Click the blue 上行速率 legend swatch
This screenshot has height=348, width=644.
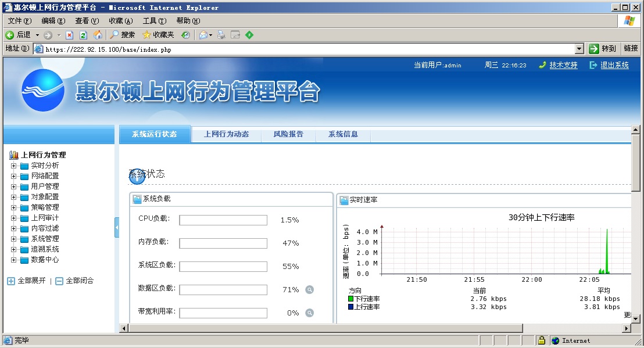point(350,307)
